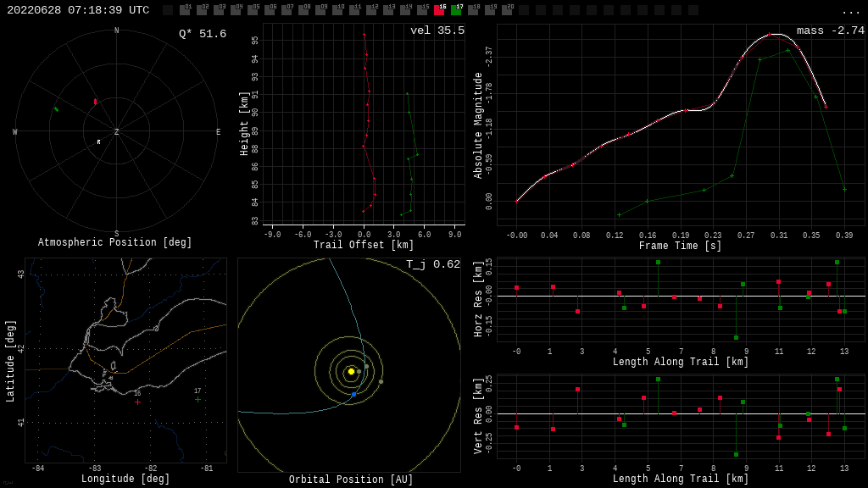Click the Height [km] axis label
Viewport: 868px width, 488px height.
pos(243,124)
